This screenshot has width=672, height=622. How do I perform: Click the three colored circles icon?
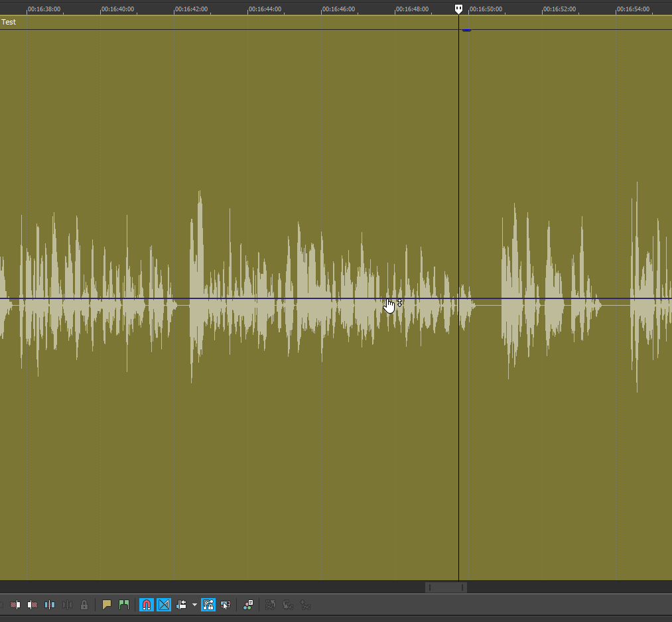click(248, 605)
